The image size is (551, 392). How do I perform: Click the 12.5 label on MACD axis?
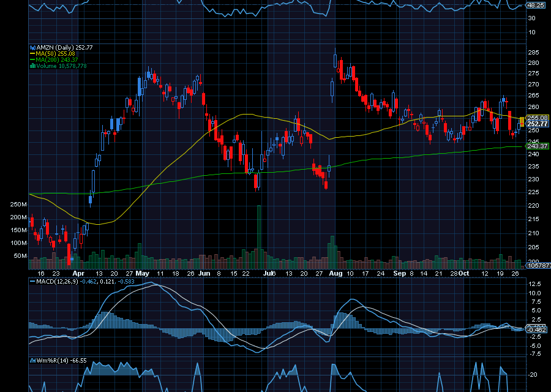point(534,284)
